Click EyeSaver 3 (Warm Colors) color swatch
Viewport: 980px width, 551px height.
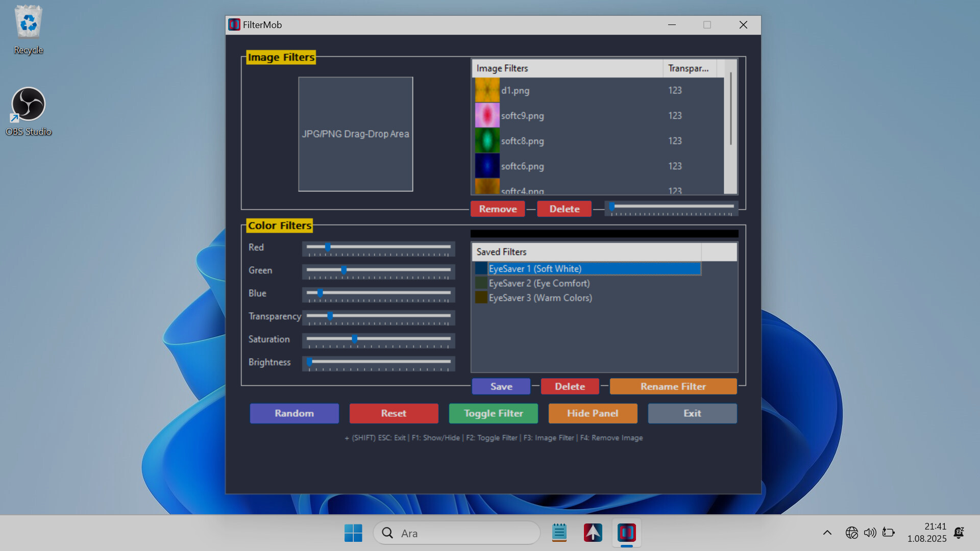[481, 297]
